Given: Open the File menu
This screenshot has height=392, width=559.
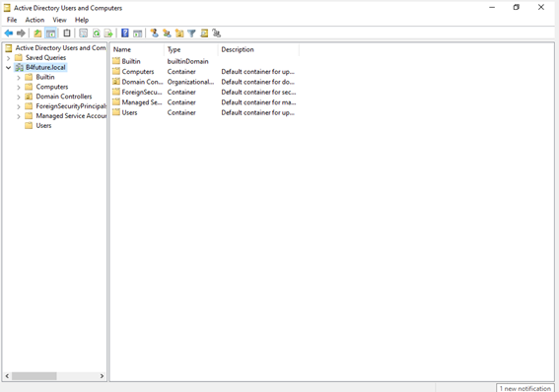Looking at the screenshot, I should (12, 20).
